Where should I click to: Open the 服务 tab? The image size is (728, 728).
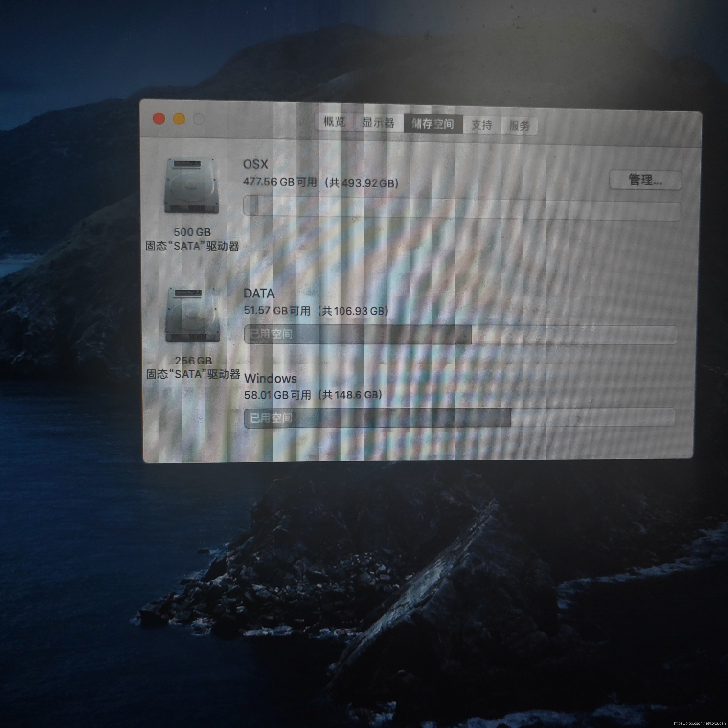(x=519, y=125)
